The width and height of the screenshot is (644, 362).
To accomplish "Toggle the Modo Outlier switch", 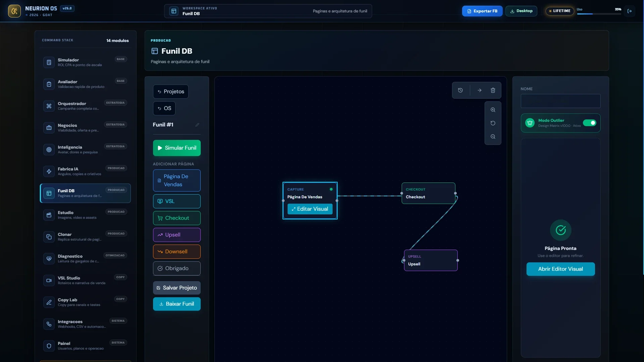I will coord(589,123).
